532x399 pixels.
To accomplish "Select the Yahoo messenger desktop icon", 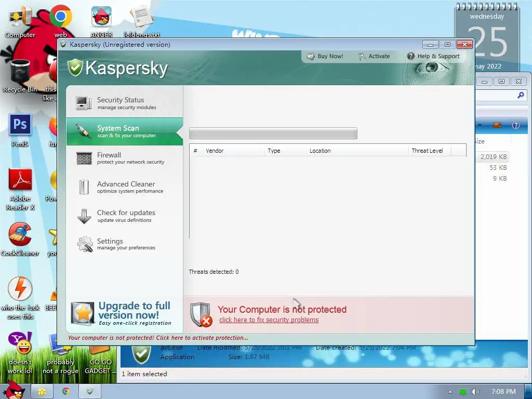I will [20, 353].
